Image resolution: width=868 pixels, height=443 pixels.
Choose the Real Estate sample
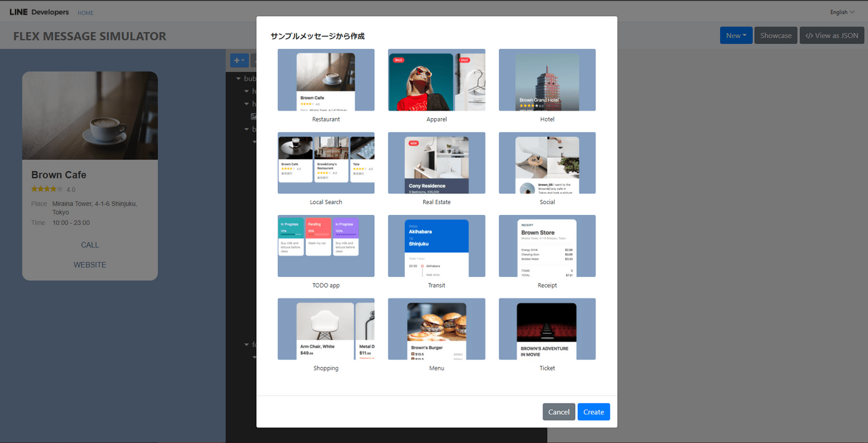pyautogui.click(x=437, y=163)
